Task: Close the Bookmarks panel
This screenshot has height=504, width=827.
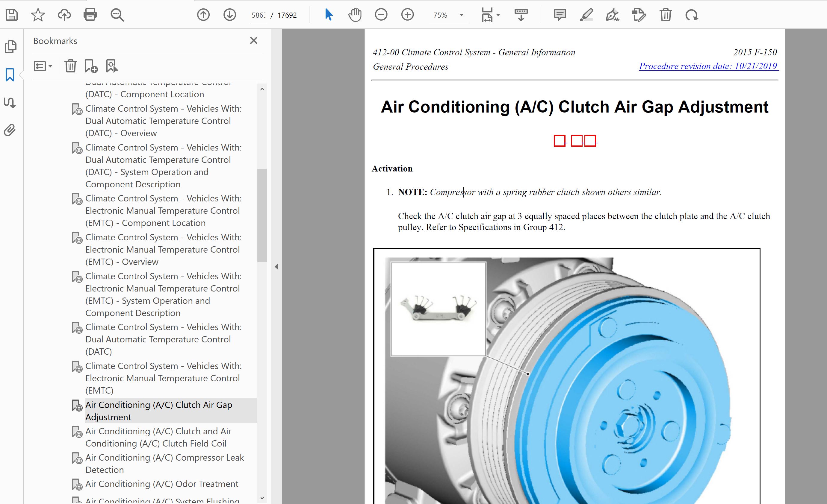Action: pos(254,41)
